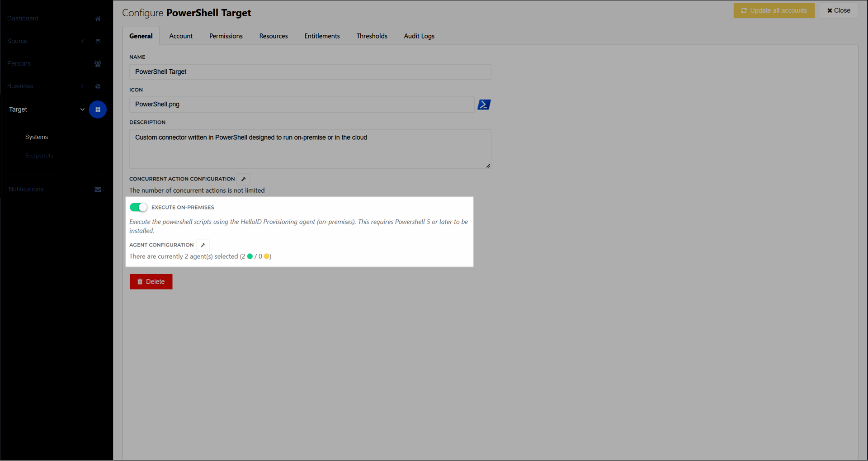Open Persons in the sidebar
Screen dimensions: 868x461
pyautogui.click(x=19, y=64)
